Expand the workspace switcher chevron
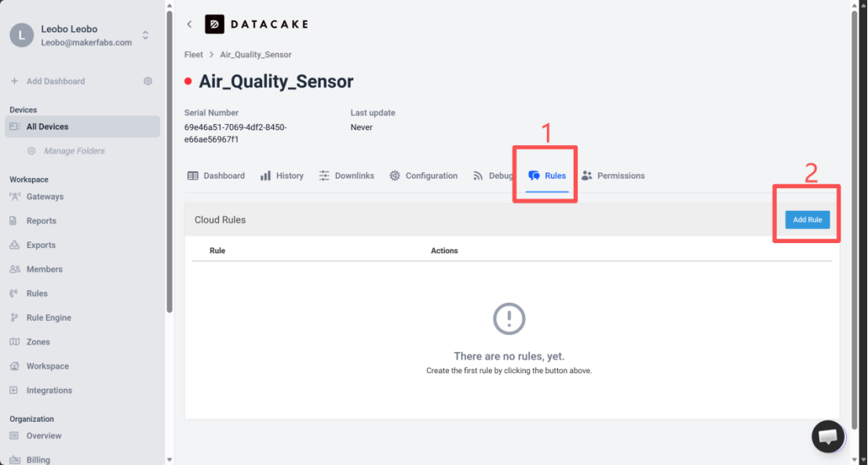Viewport: 868px width, 465px height. 146,35
